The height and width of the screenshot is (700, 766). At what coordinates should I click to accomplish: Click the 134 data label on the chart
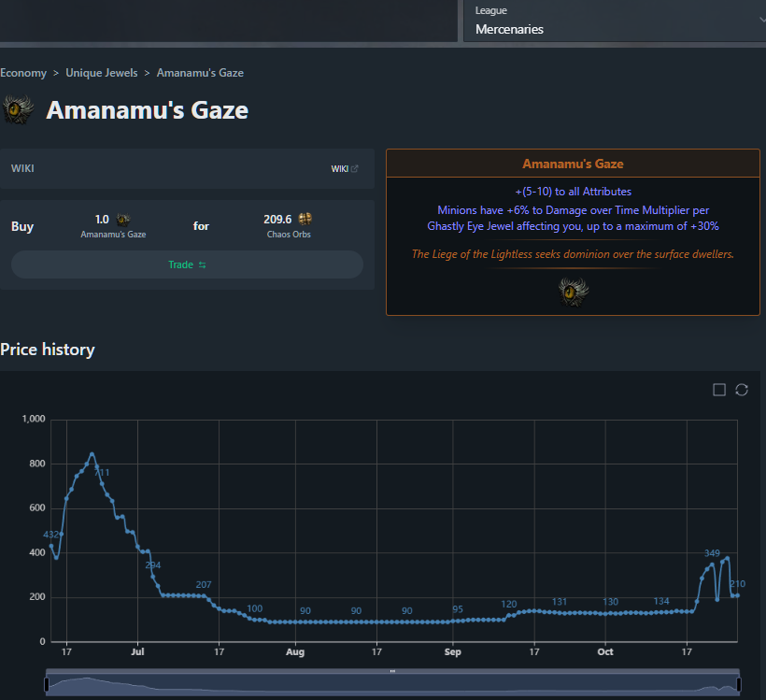(x=661, y=601)
